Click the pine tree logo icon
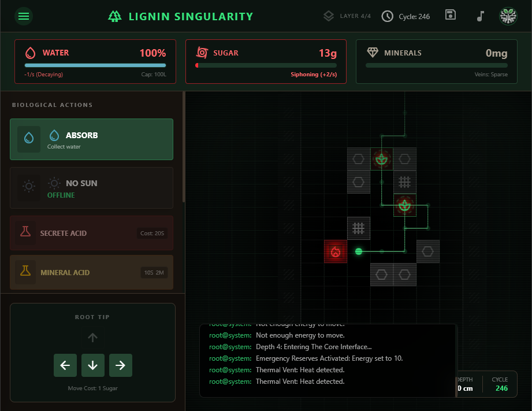The image size is (532, 411). [115, 16]
